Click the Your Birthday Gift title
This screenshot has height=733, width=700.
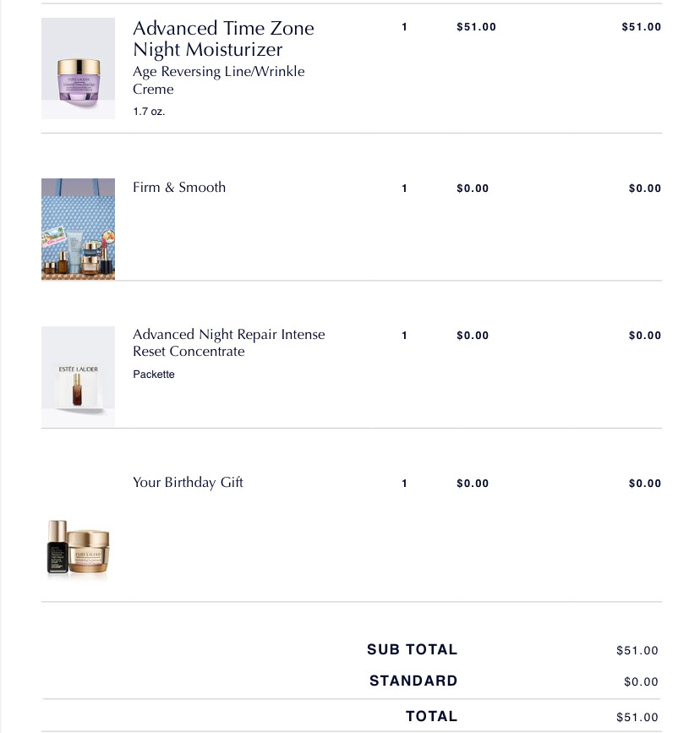coord(188,483)
